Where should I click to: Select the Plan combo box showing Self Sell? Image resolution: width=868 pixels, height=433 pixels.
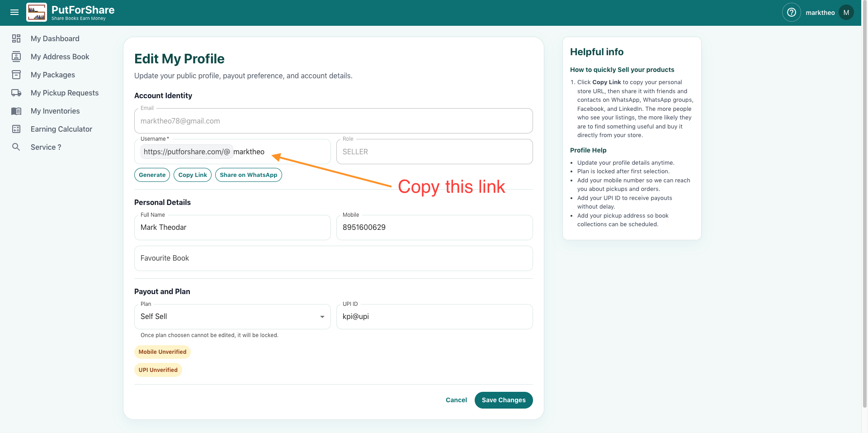coord(232,317)
